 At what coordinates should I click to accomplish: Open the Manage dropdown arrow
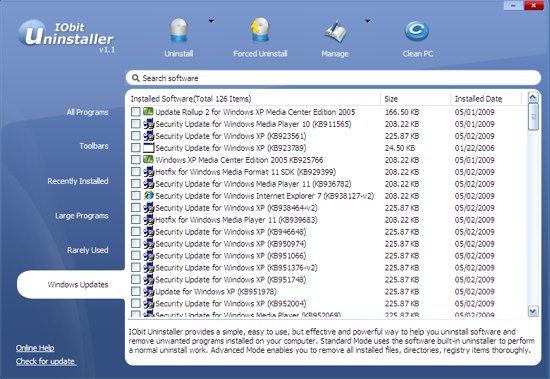[367, 21]
